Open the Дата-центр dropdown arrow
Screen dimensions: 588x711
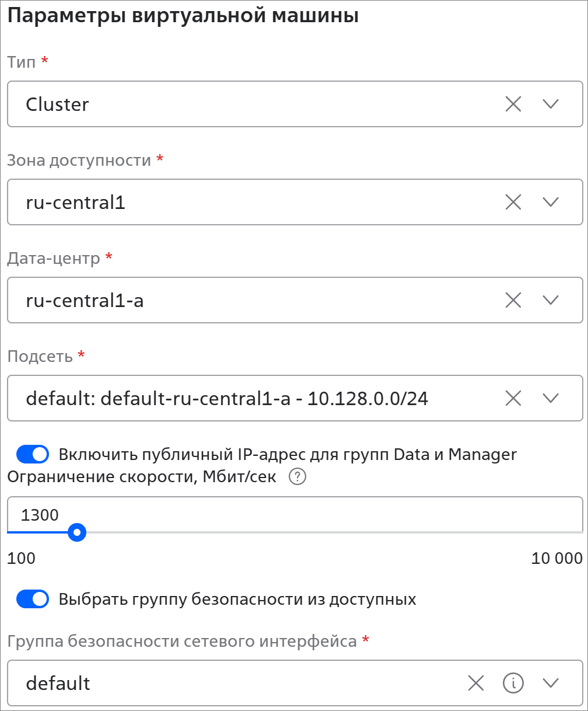[x=550, y=301]
